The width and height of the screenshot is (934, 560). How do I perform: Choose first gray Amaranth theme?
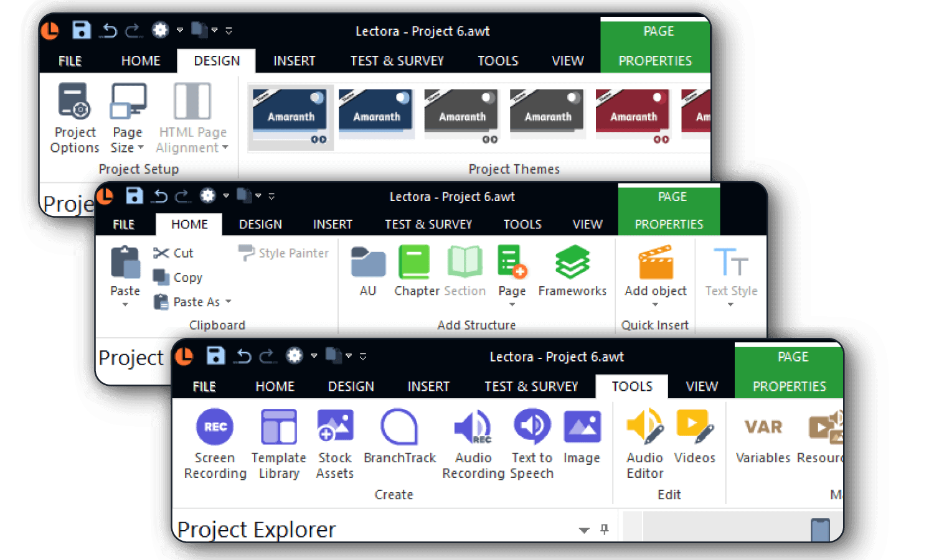coord(462,116)
